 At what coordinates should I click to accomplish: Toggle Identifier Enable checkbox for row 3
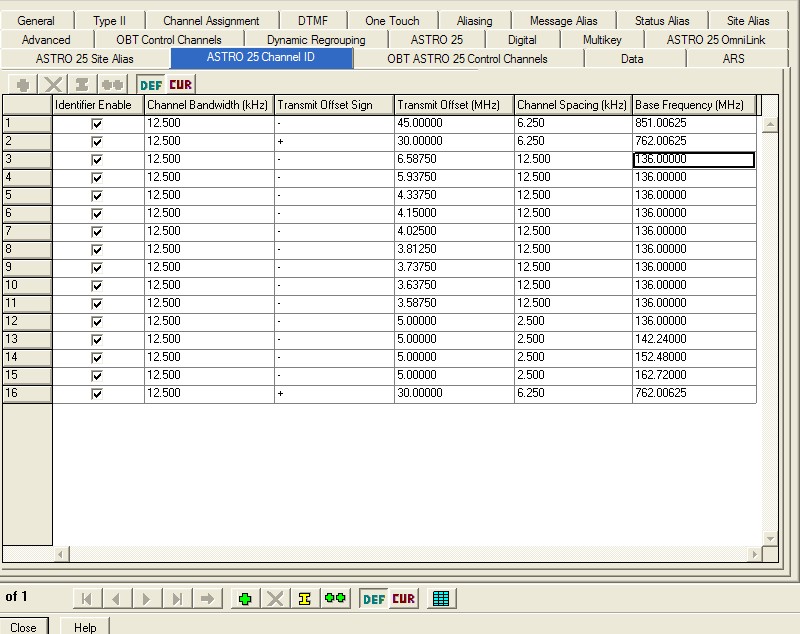tap(96, 160)
